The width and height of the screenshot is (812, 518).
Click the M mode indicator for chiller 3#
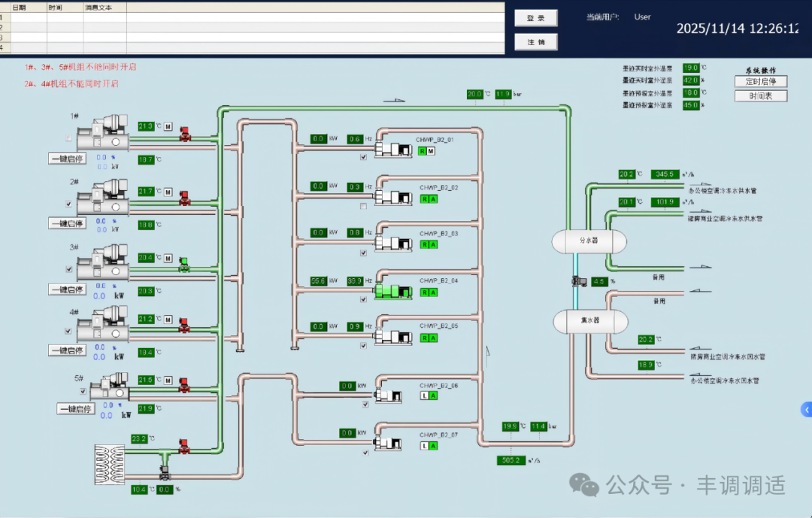coord(168,258)
